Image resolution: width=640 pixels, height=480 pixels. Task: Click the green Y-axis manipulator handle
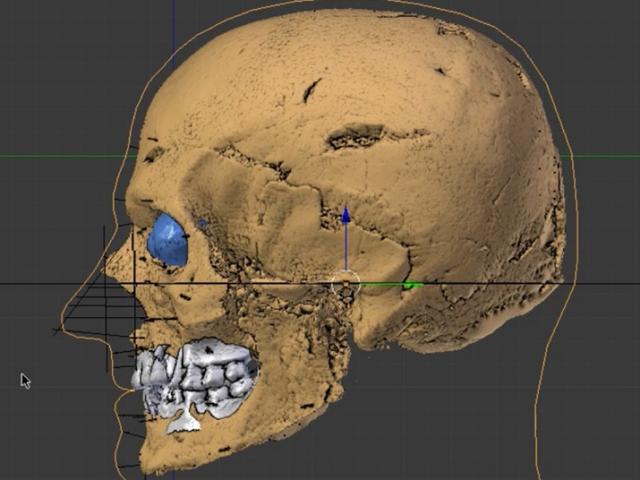[409, 286]
